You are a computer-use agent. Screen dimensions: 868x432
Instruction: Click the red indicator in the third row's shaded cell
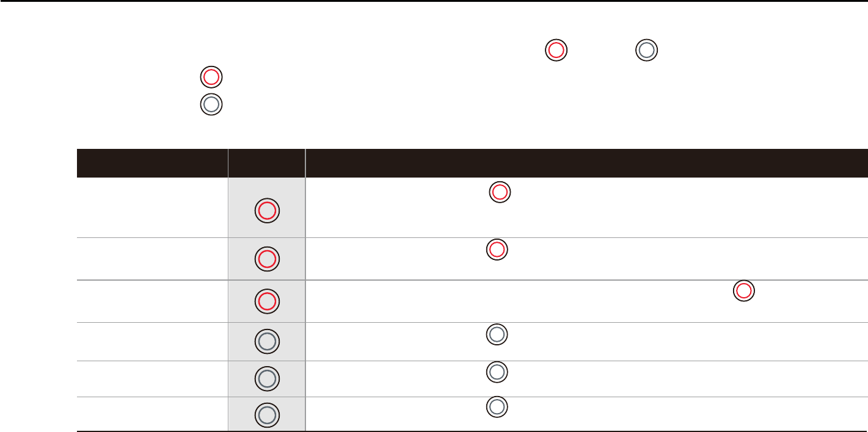coord(266,301)
